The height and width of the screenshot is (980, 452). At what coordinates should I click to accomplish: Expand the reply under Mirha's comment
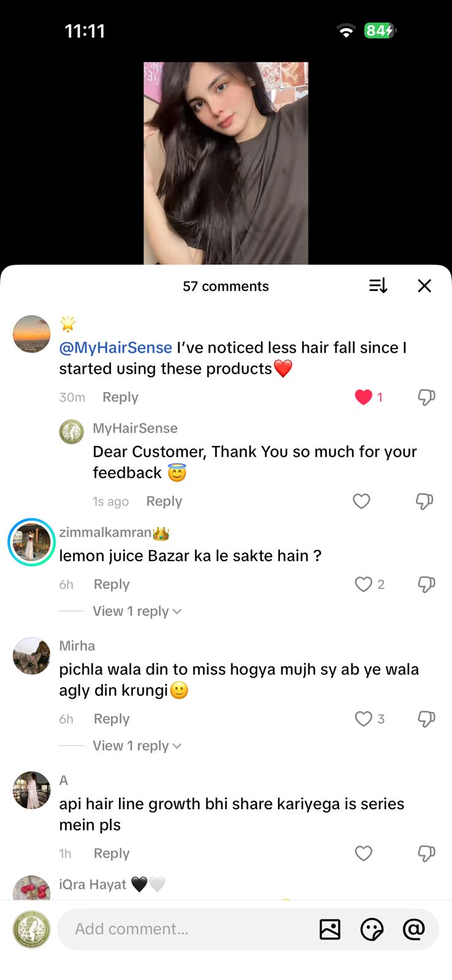[137, 746]
